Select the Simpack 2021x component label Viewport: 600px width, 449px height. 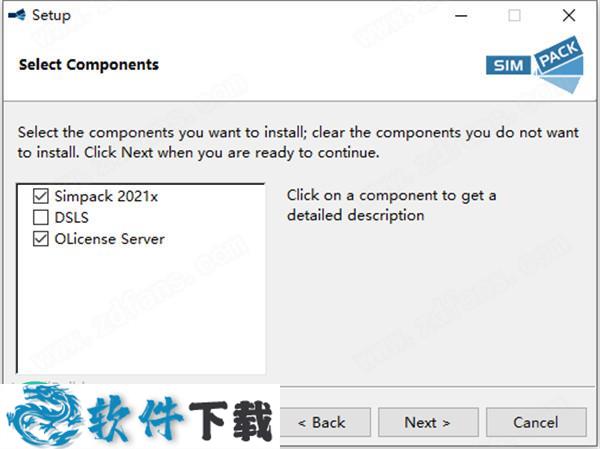pyautogui.click(x=106, y=196)
